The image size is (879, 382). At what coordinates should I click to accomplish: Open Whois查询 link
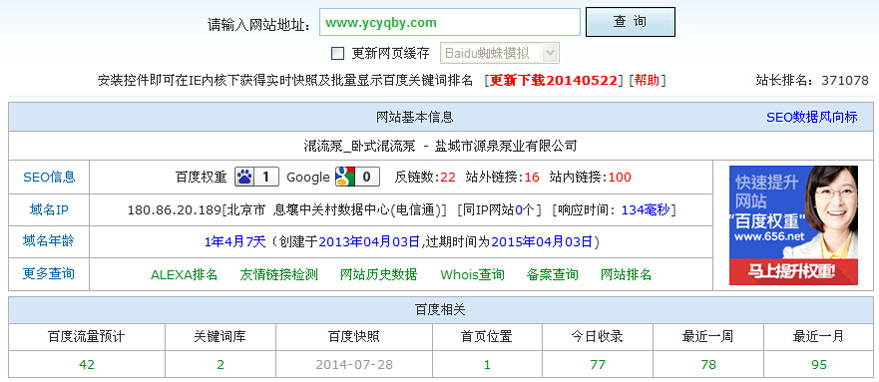click(472, 275)
